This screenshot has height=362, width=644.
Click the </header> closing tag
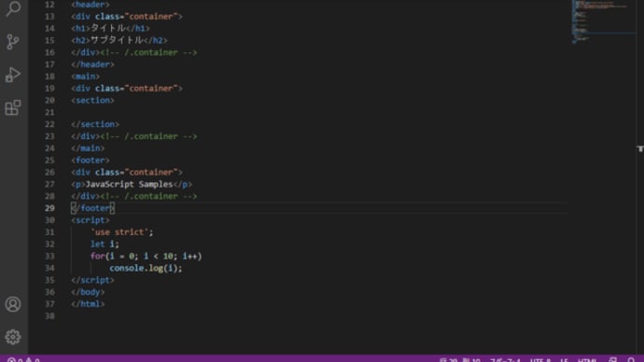pyautogui.click(x=92, y=64)
